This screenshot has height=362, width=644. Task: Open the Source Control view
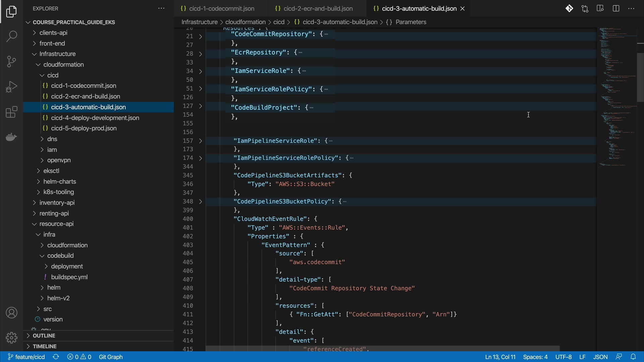tap(11, 61)
